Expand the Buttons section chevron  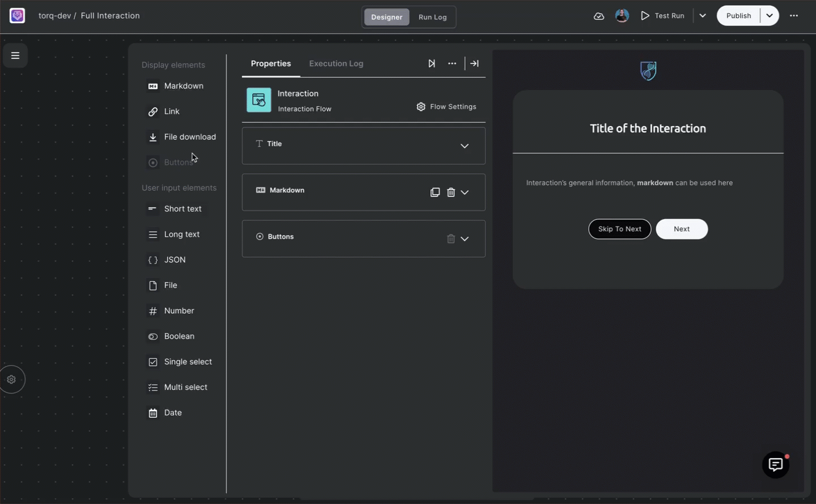click(x=464, y=239)
